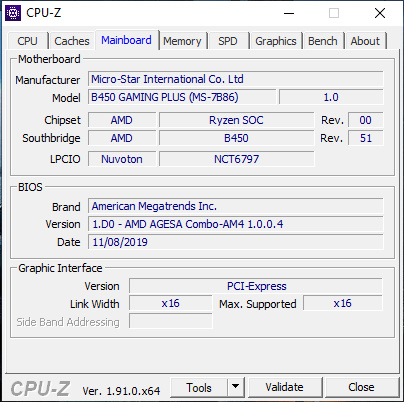
Task: Click the CPU-Z window title text
Action: coord(44,13)
